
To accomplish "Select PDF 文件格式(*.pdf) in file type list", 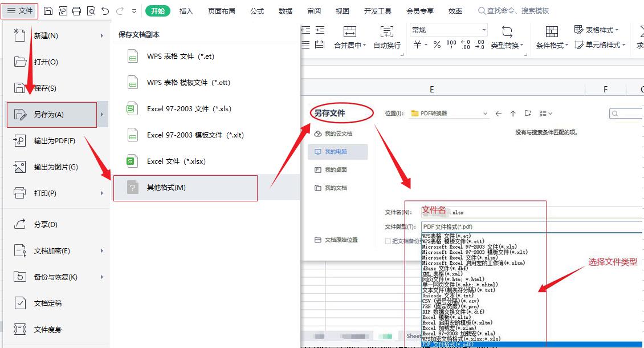I will (x=532, y=345).
